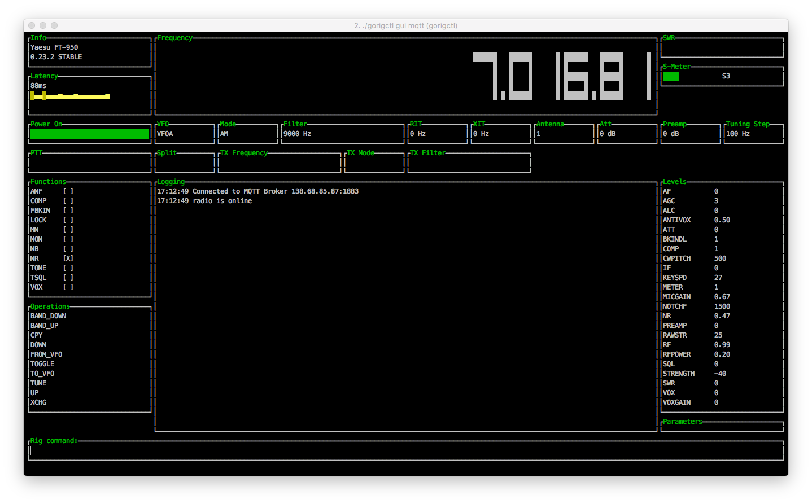The height and width of the screenshot is (504, 812).
Task: Click the TX Filter box
Action: 469,163
